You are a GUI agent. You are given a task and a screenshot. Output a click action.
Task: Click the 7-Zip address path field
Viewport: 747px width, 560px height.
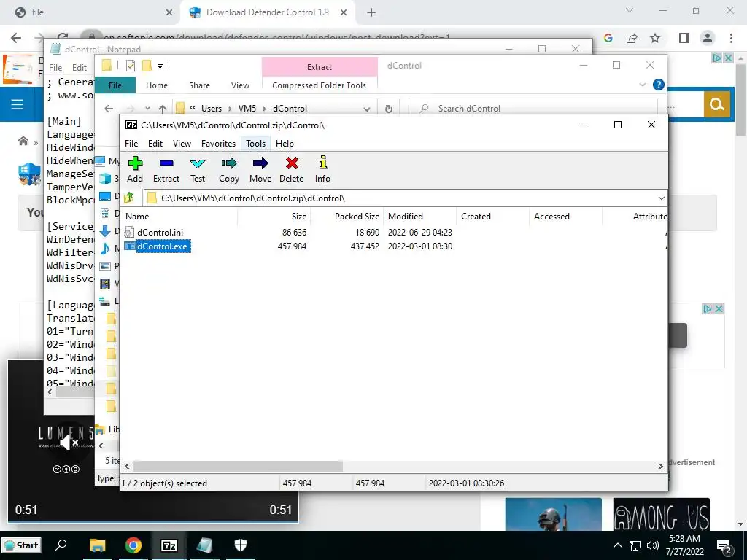[x=400, y=198]
